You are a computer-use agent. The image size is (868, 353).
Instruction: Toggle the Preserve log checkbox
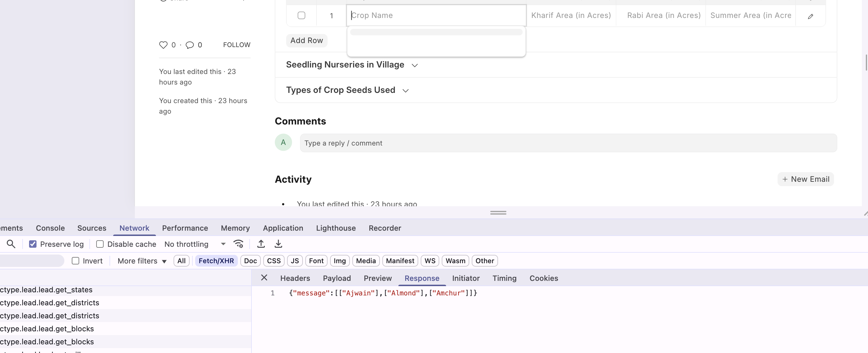coord(33,244)
